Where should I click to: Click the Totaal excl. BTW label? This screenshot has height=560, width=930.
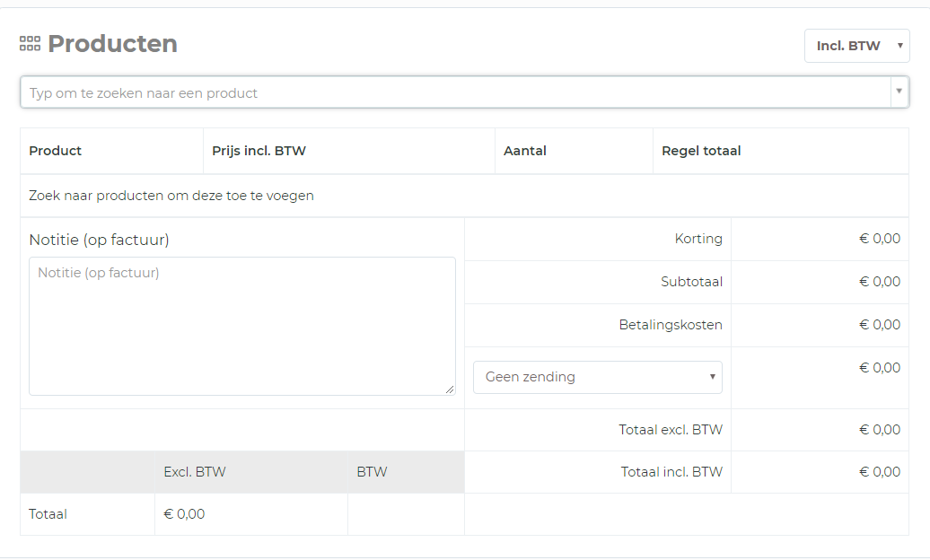click(x=671, y=430)
